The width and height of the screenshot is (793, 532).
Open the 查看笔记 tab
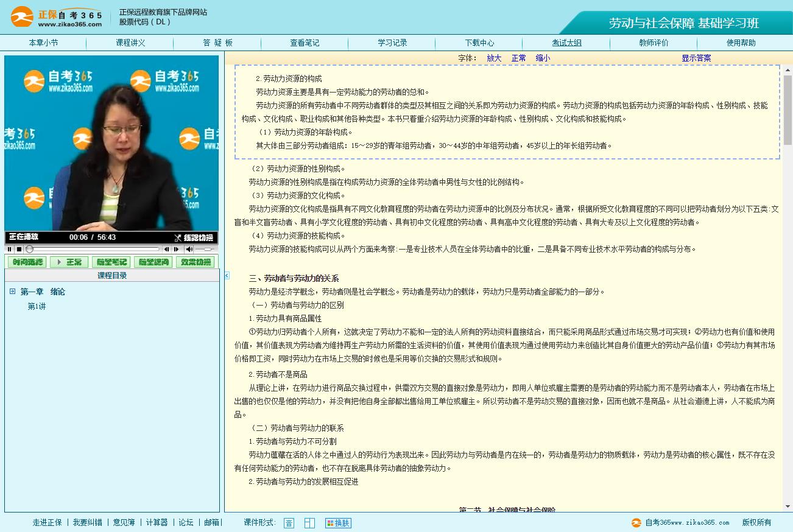tap(305, 43)
